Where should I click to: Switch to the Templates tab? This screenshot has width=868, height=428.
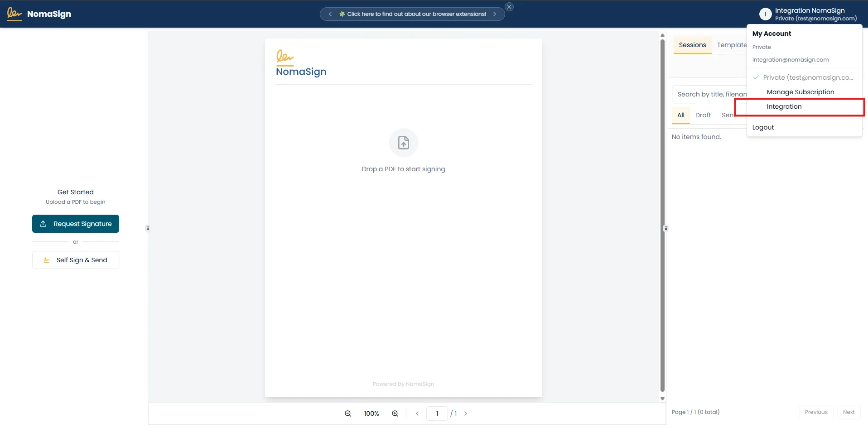coord(732,45)
